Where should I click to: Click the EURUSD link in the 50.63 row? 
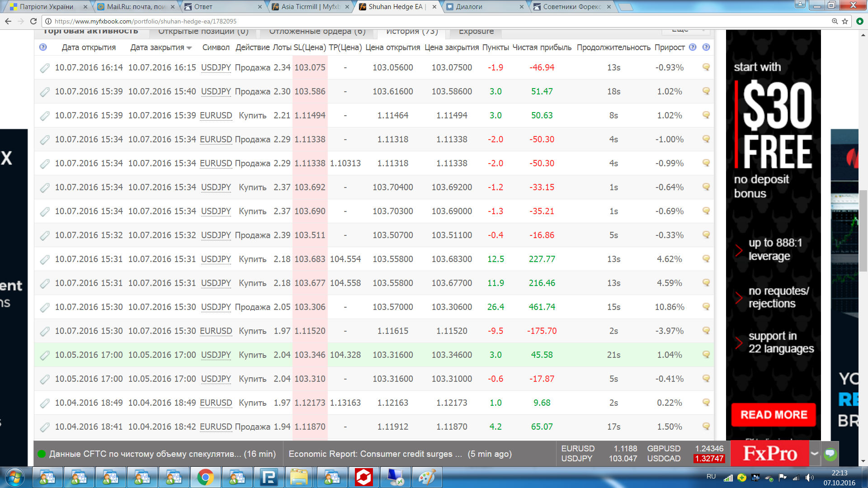[x=216, y=116]
